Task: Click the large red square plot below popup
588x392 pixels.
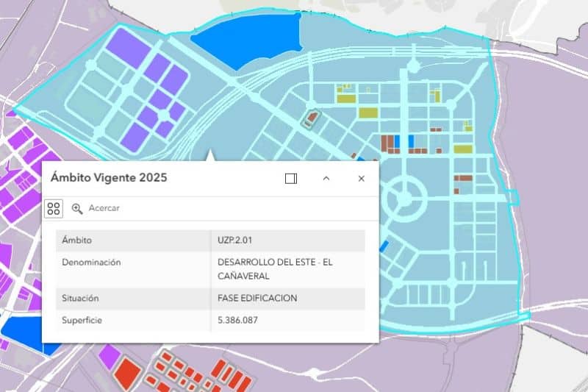Action: (x=128, y=372)
